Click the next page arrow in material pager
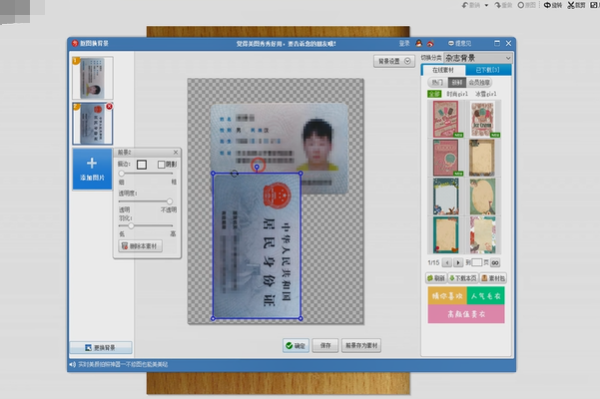The height and width of the screenshot is (399, 600). click(458, 263)
